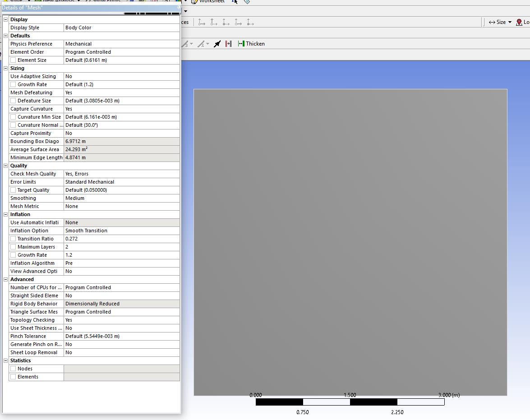Toggle the Curvature Min Size checkbox
This screenshot has height=420, width=530.
coord(13,117)
